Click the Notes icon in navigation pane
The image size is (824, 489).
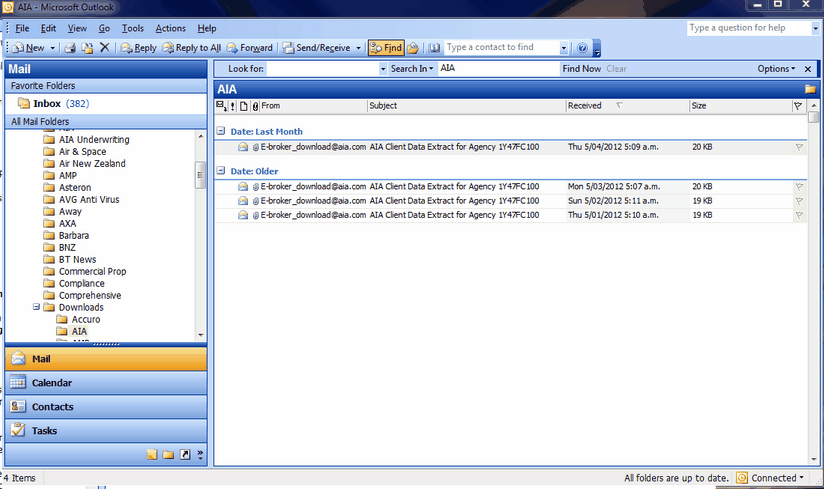pyautogui.click(x=152, y=454)
